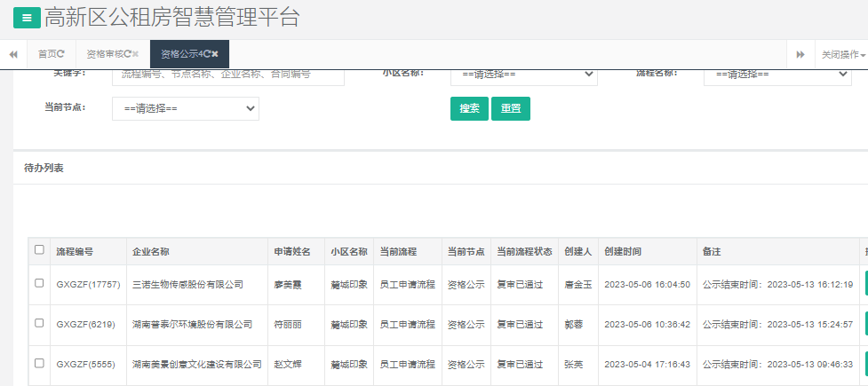Click the 重置 reset button
868x386 pixels.
click(x=510, y=108)
